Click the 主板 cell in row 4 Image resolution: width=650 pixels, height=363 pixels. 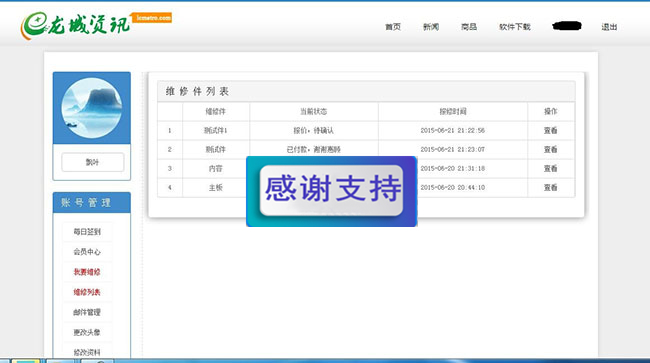[216, 188]
